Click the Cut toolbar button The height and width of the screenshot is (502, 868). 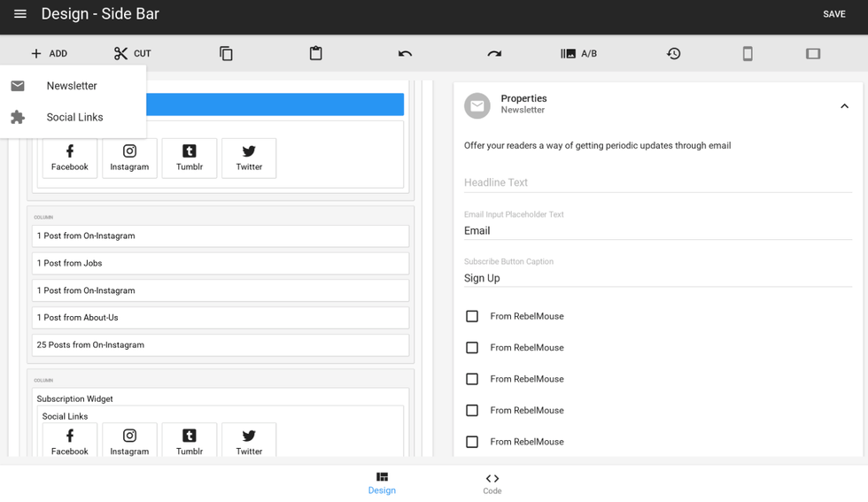(x=132, y=53)
